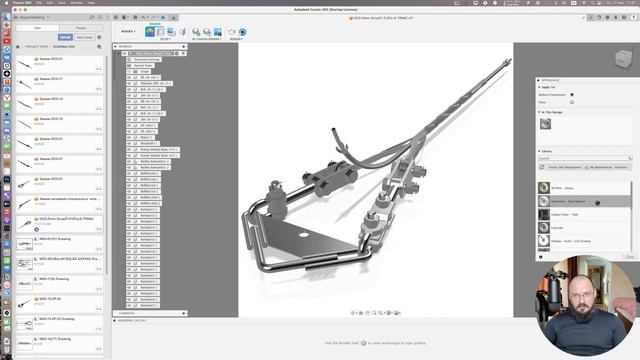Open In-Canvas Render Settings

[x=207, y=32]
